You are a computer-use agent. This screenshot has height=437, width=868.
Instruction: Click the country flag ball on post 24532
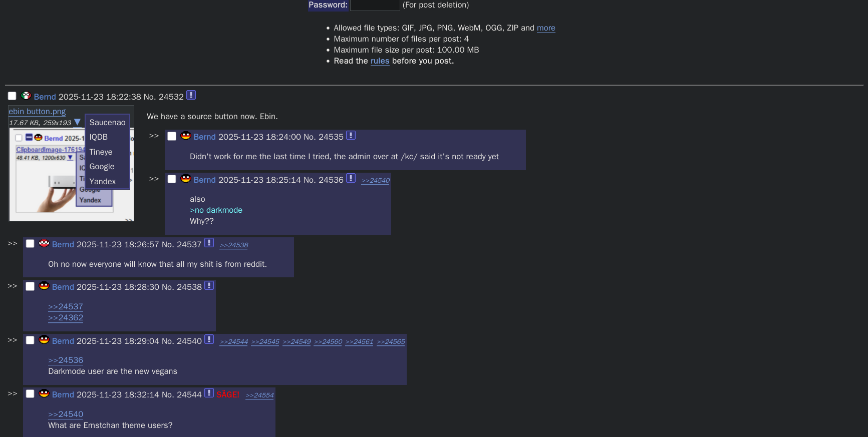point(26,96)
